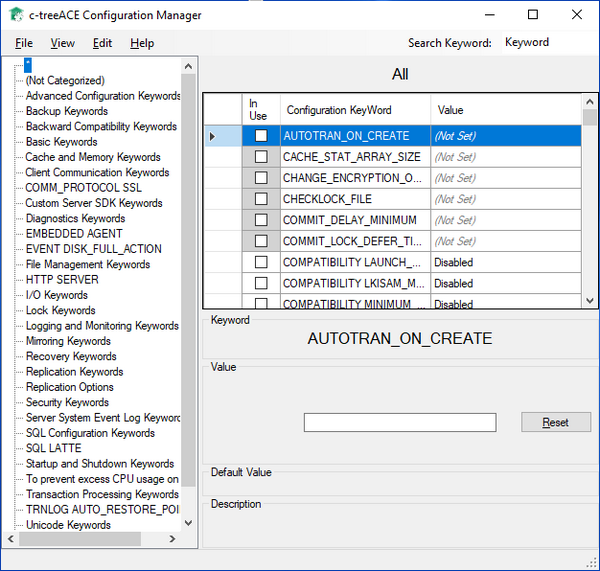Select Basic Keywords category

[x=61, y=142]
